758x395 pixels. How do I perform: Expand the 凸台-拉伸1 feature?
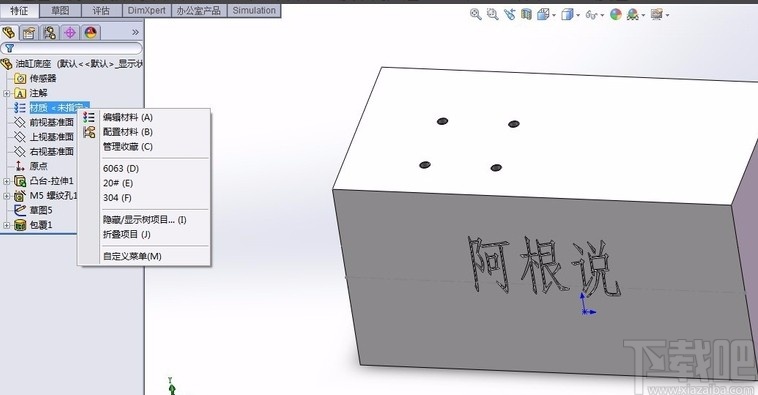(x=6, y=181)
